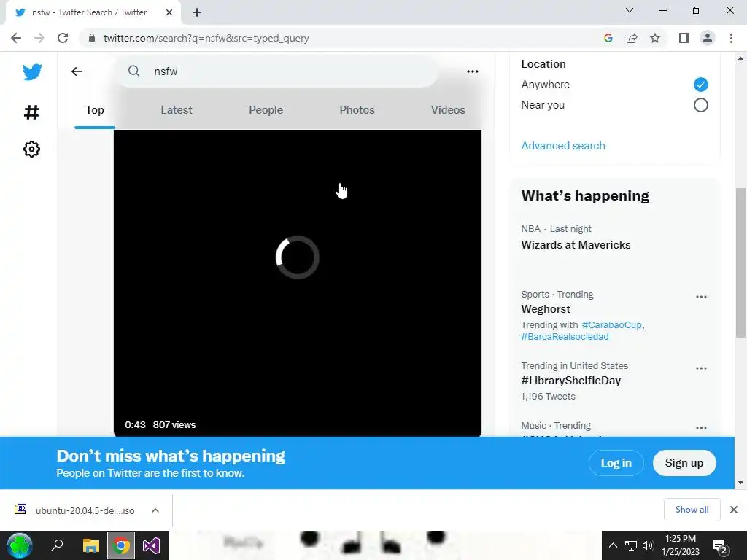
Task: Click Show all downloads
Action: (692, 510)
